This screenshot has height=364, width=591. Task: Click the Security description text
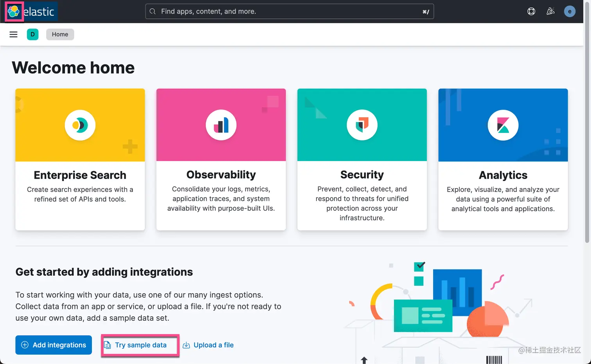[362, 203]
